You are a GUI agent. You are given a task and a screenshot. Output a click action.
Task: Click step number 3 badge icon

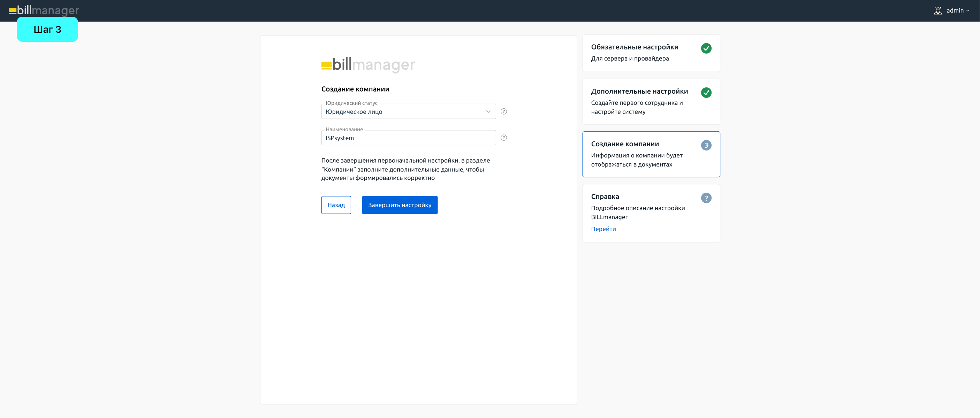point(706,145)
